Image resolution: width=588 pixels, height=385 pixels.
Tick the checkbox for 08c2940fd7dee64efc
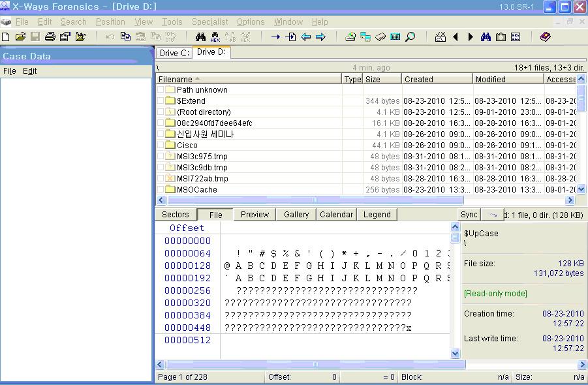click(x=161, y=123)
